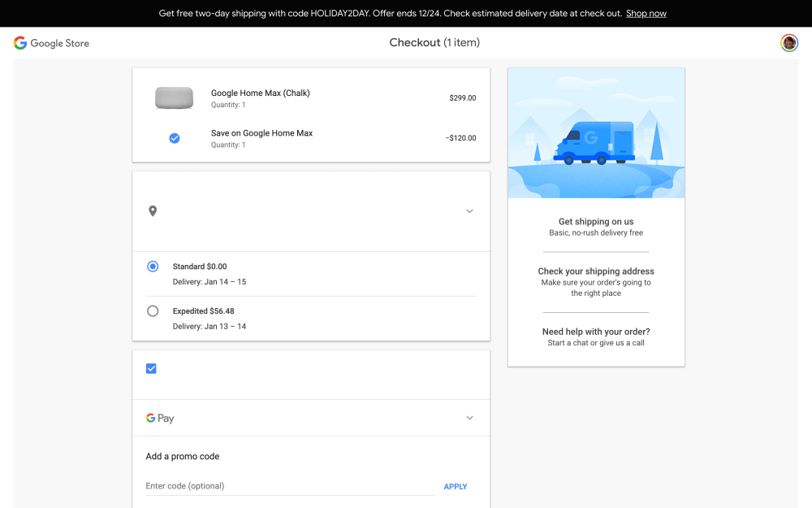The height and width of the screenshot is (508, 812).
Task: Open the user account avatar
Action: (788, 43)
